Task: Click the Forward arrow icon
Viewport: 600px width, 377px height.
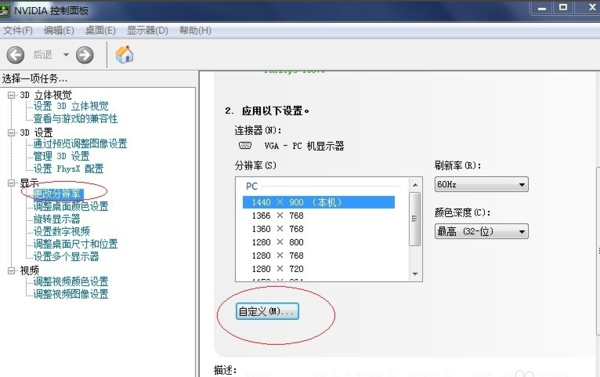Action: click(85, 55)
